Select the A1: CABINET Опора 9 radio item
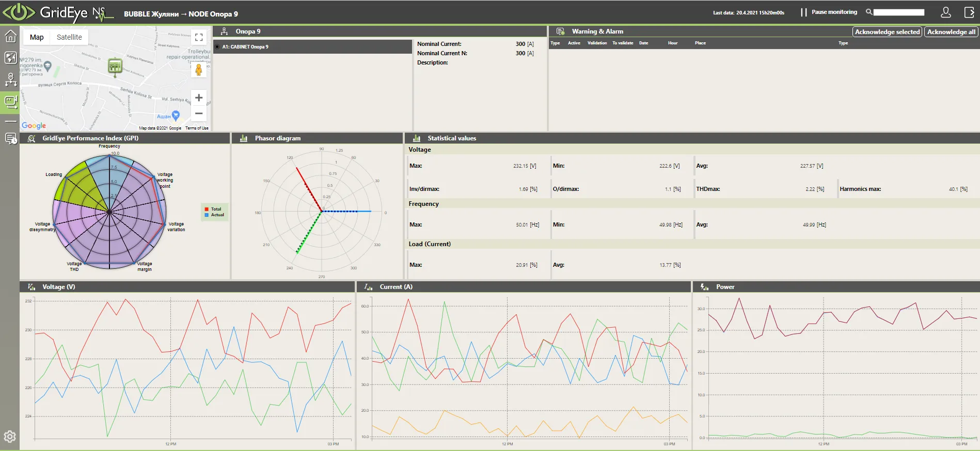 coord(217,47)
